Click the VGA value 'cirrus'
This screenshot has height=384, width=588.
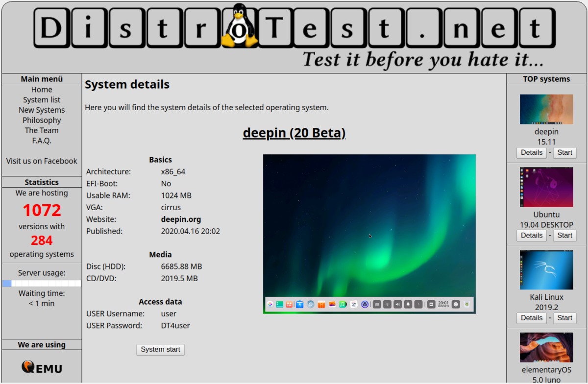point(171,207)
